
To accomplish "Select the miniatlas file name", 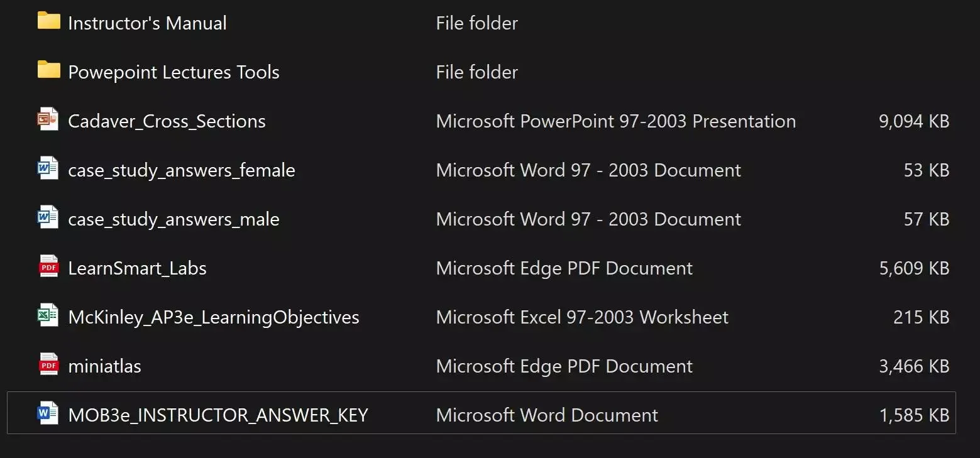I will (104, 366).
